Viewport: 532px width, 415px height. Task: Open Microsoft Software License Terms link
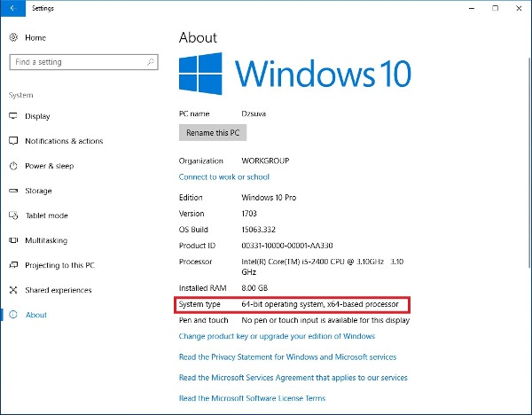pos(252,398)
